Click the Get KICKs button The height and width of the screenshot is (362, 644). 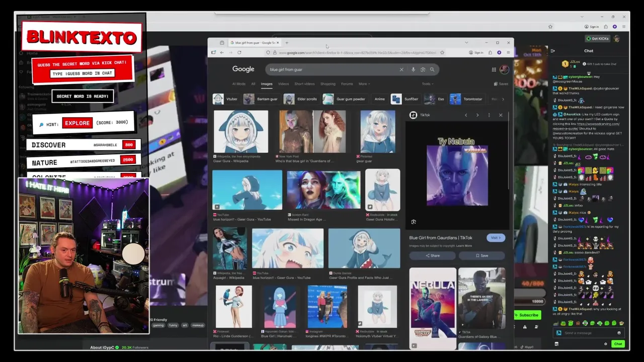pos(597,39)
